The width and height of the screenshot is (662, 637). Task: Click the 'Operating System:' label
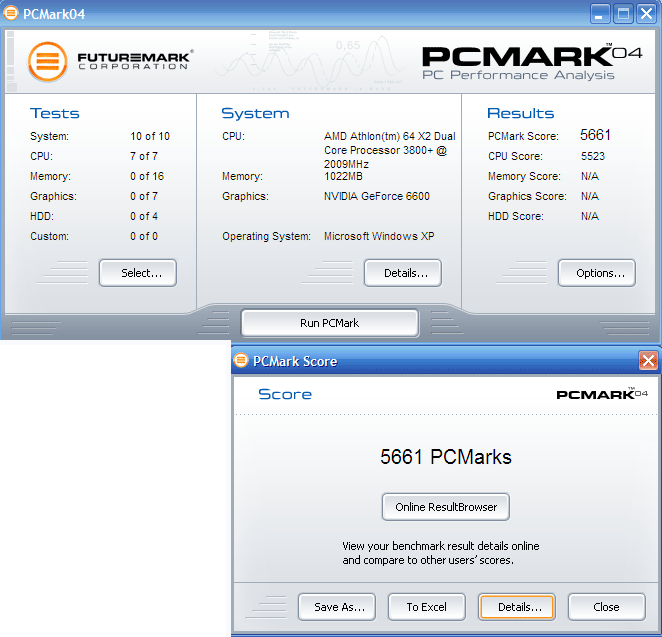(266, 236)
